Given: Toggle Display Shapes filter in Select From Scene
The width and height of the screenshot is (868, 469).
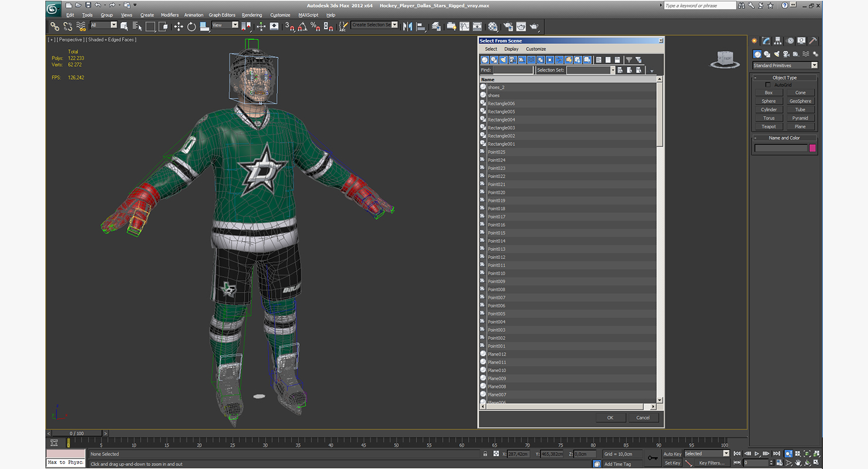Looking at the screenshot, I should click(494, 60).
